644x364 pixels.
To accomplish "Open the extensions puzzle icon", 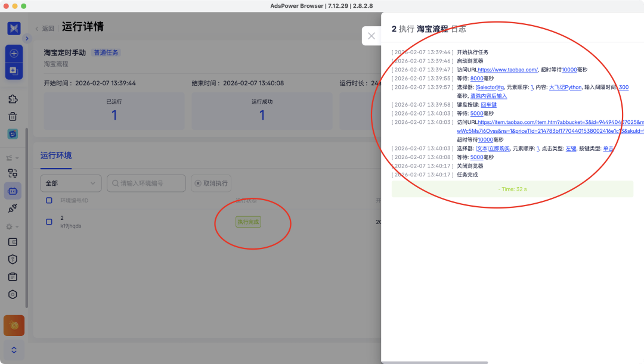I will pyautogui.click(x=13, y=99).
